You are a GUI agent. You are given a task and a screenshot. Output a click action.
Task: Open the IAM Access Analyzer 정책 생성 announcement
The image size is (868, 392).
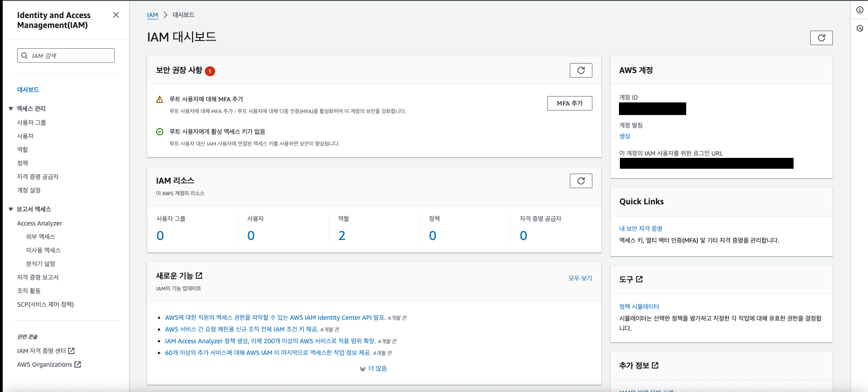coord(271,341)
